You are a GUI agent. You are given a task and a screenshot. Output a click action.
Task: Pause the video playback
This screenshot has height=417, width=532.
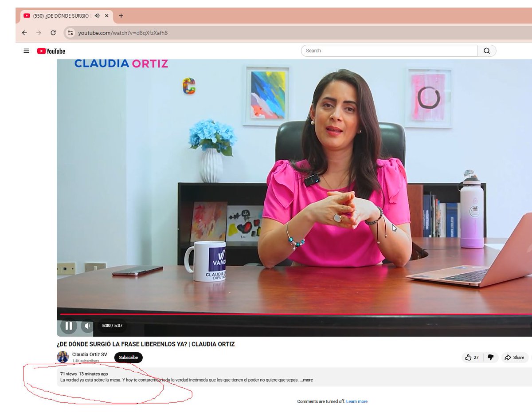pos(69,326)
